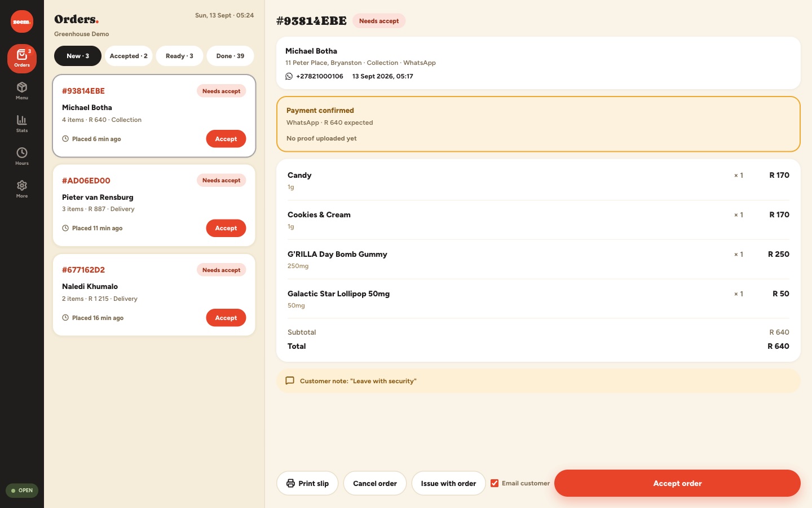Report an issue with order
Screen dimensions: 812x508
[x=448, y=483]
